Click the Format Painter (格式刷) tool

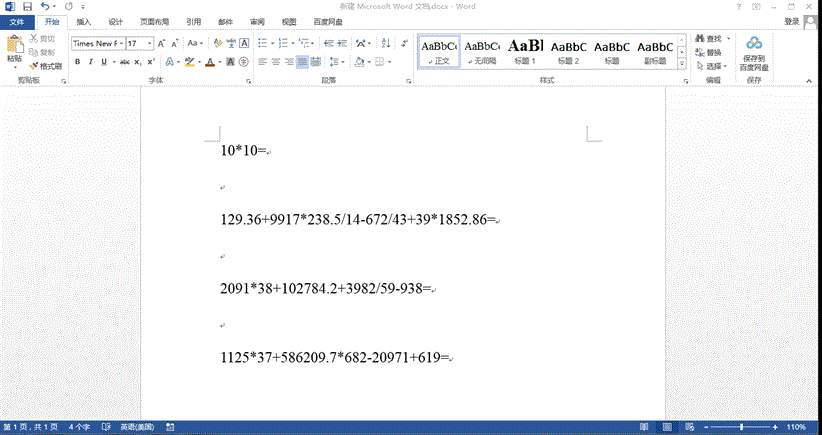pos(46,66)
